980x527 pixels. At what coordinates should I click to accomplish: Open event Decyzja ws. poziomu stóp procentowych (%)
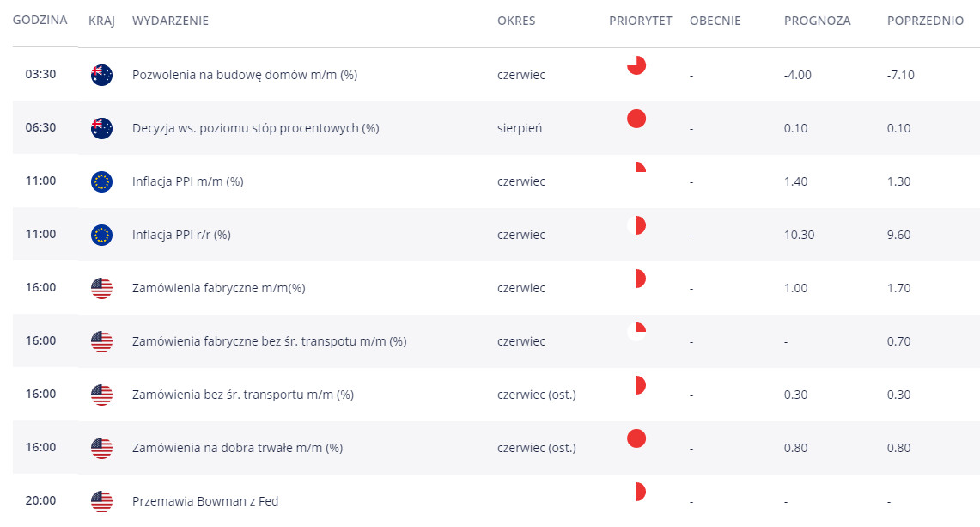pyautogui.click(x=256, y=128)
